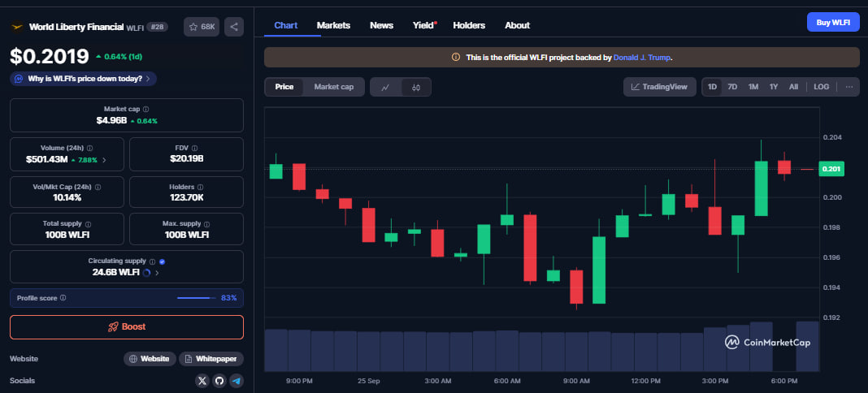Switch chart to line view

click(x=385, y=87)
